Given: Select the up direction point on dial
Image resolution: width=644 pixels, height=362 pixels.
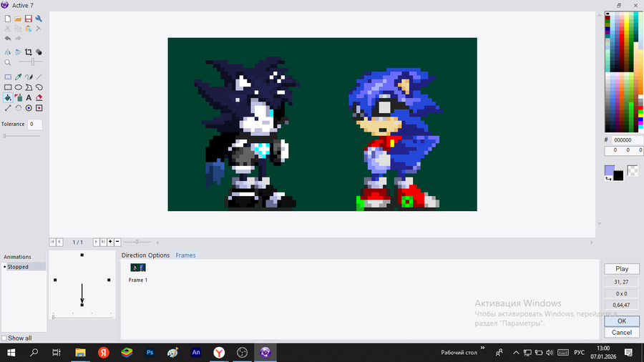Looking at the screenshot, I should 82,255.
